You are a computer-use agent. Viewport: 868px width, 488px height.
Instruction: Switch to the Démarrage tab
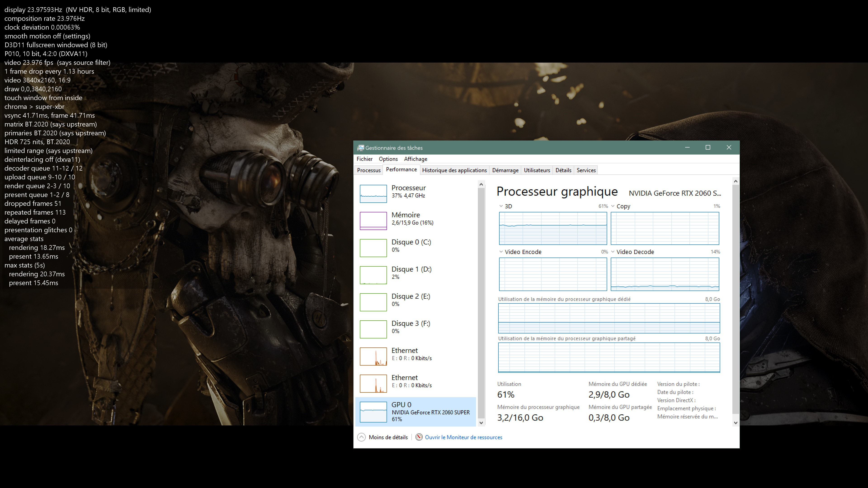point(505,170)
